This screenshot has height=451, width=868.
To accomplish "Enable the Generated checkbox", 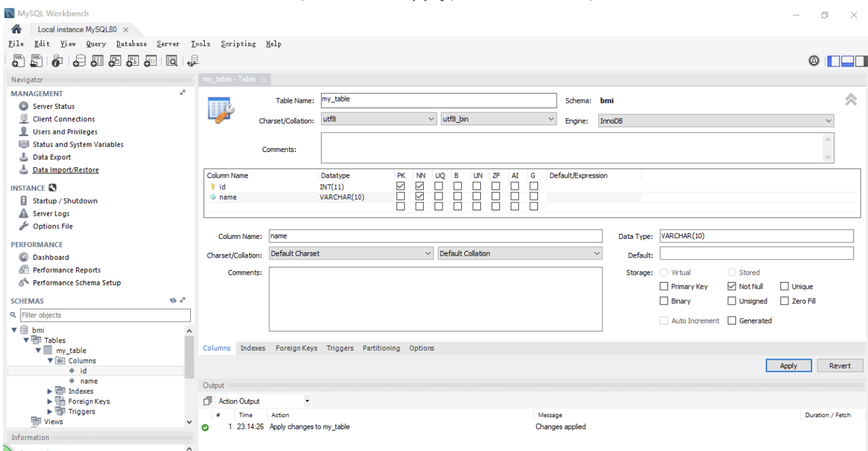I will tap(732, 320).
